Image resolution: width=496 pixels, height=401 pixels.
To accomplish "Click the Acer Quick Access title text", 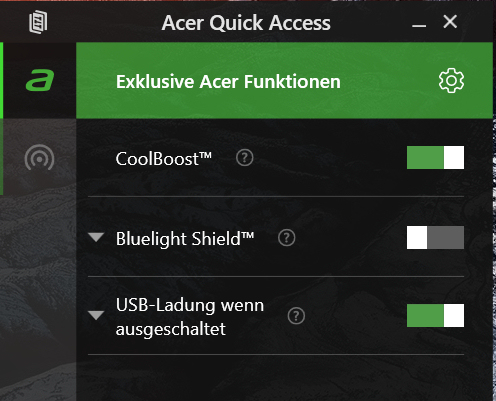I will (246, 23).
